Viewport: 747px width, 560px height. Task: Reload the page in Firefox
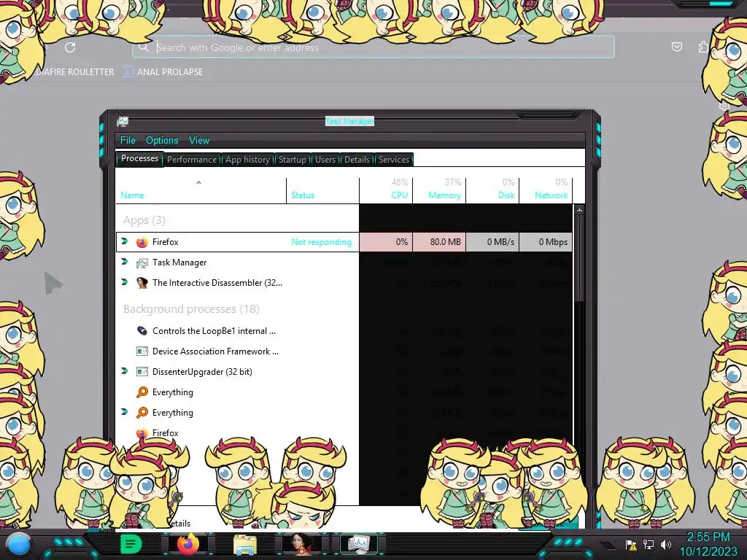coord(70,47)
